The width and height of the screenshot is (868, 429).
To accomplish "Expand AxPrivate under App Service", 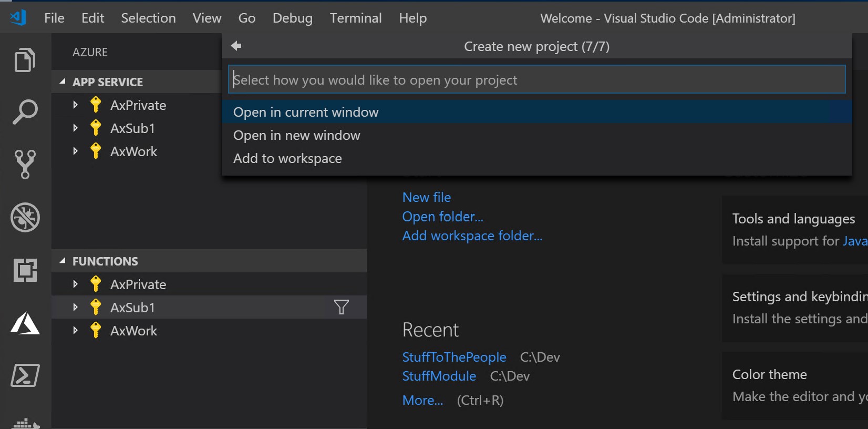I will click(x=75, y=105).
